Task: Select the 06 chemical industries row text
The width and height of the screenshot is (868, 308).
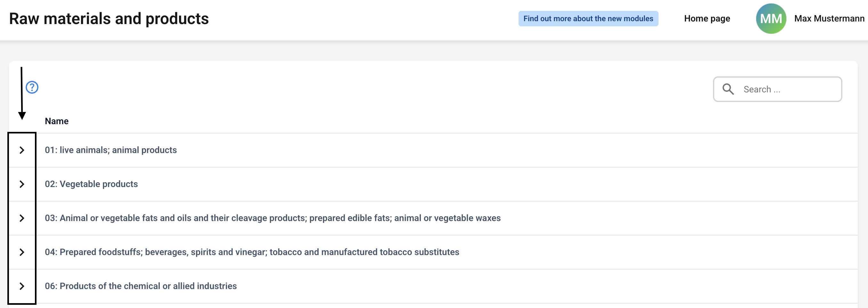Action: pyautogui.click(x=141, y=287)
